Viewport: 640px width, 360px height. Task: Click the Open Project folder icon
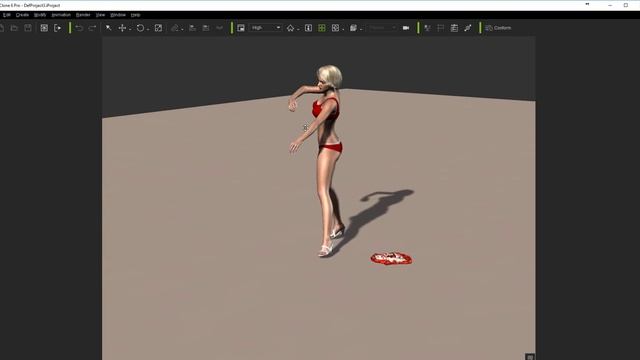tap(14, 28)
